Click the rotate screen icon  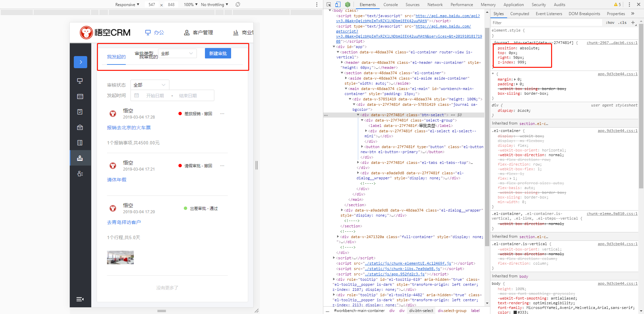click(238, 4)
